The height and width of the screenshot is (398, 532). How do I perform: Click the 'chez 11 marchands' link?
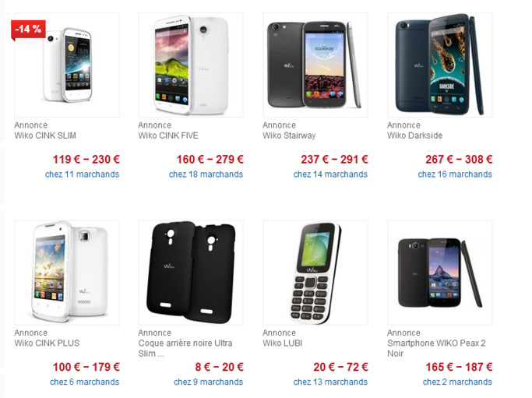coord(82,174)
